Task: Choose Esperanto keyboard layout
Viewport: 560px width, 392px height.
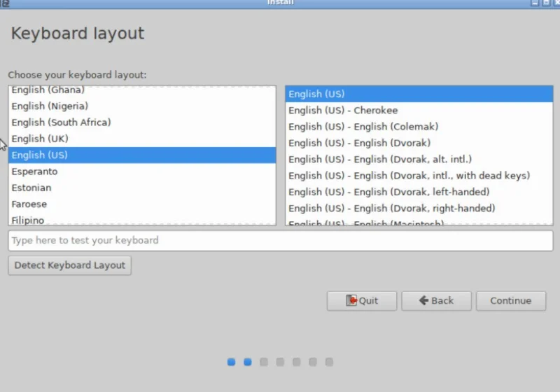Action: click(142, 171)
